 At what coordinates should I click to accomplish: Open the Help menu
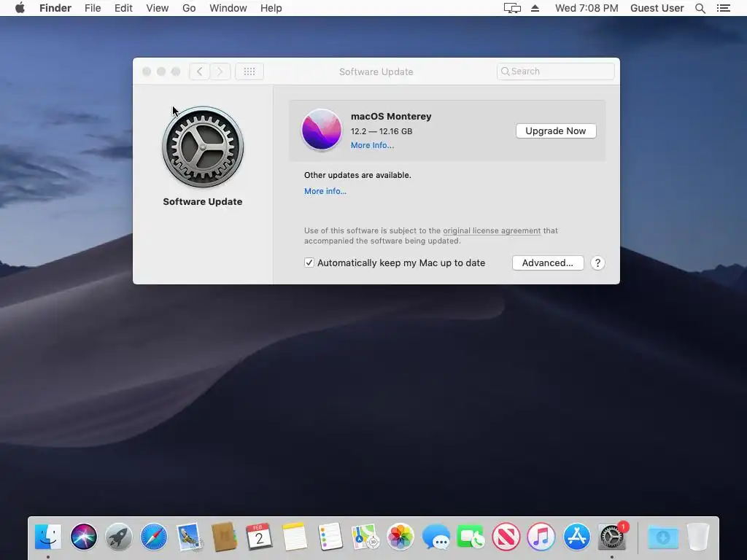[x=271, y=8]
